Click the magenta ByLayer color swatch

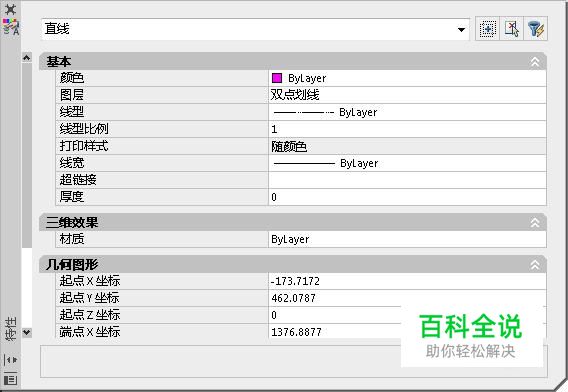pyautogui.click(x=277, y=78)
